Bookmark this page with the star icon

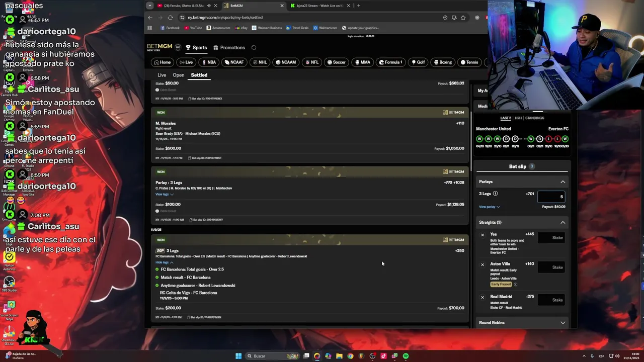(x=463, y=18)
